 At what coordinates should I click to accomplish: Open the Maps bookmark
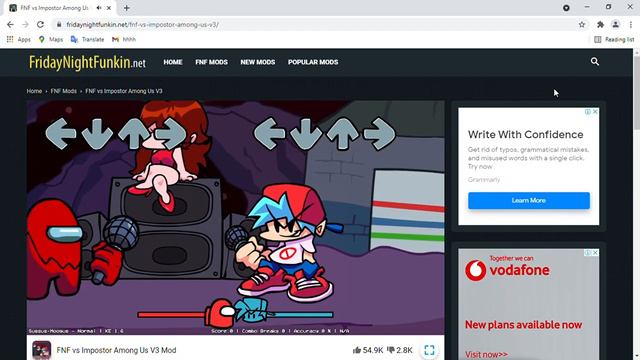pyautogui.click(x=51, y=39)
